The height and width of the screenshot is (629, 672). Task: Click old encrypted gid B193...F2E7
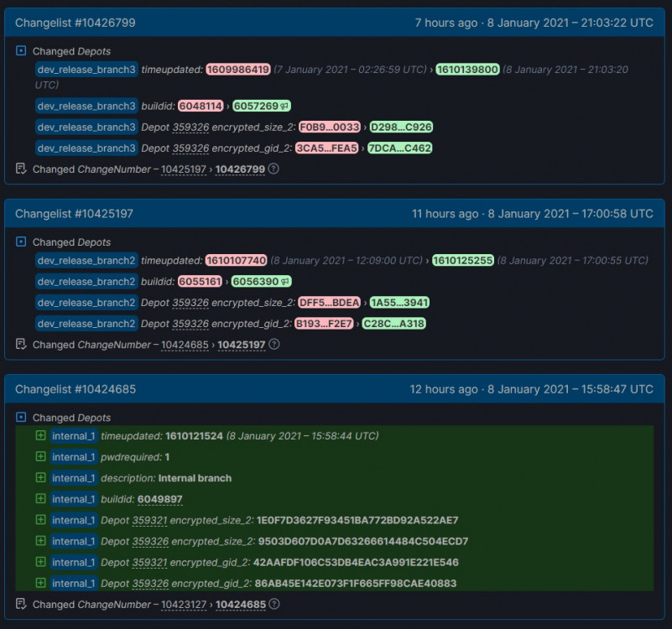pos(324,323)
